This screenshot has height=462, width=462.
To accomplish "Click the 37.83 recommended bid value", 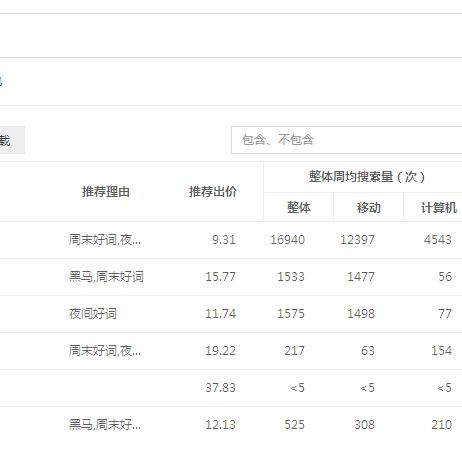I will pyautogui.click(x=220, y=388).
